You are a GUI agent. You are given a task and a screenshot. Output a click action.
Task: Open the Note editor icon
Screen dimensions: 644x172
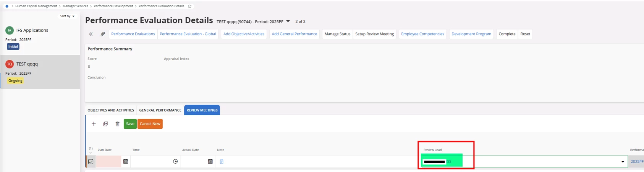click(222, 162)
